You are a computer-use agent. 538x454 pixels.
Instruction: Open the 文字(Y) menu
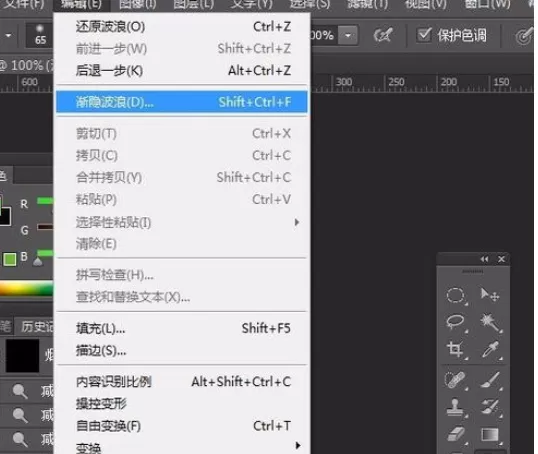252,4
